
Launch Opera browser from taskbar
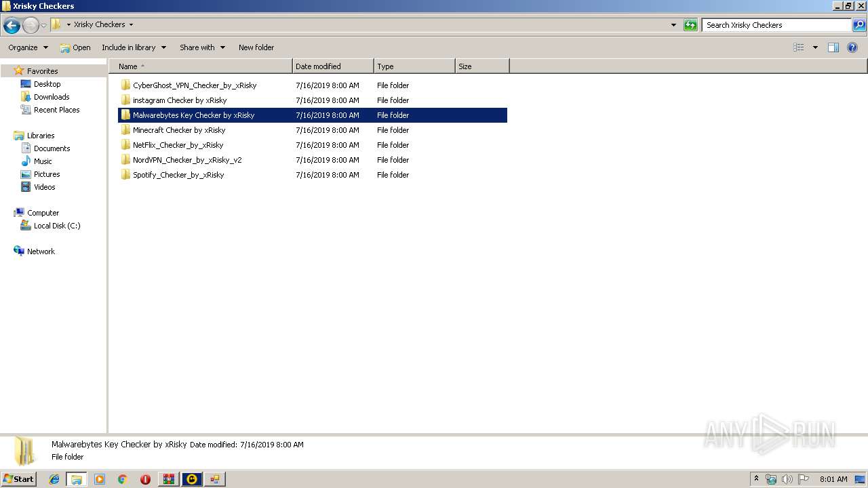click(x=145, y=479)
